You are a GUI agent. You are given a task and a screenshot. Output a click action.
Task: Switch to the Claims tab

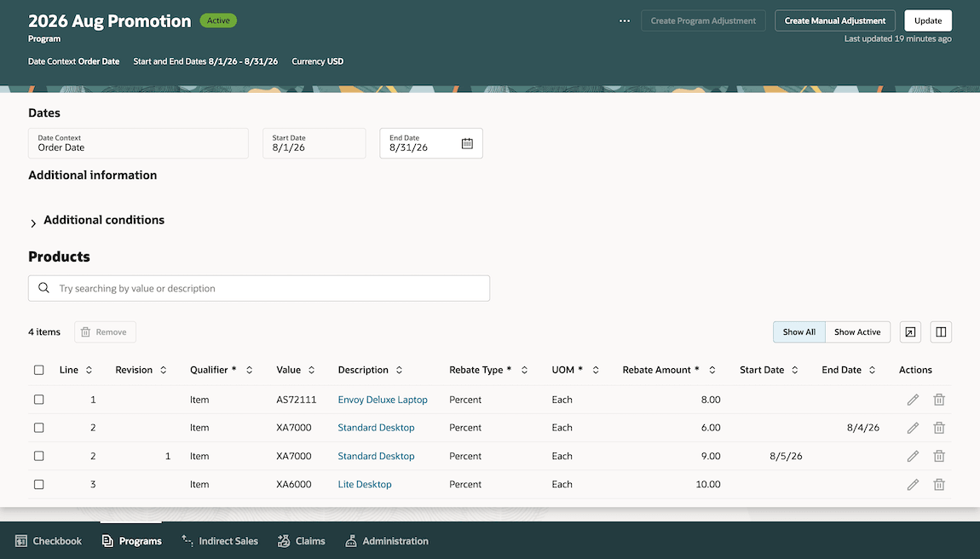pyautogui.click(x=302, y=541)
